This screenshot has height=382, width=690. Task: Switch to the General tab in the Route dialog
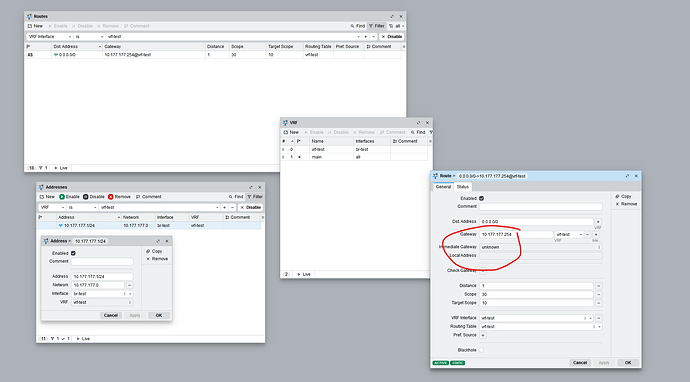pyautogui.click(x=443, y=187)
